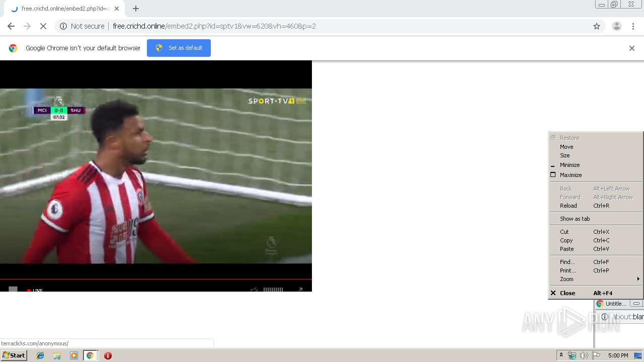Image resolution: width=644 pixels, height=362 pixels.
Task: Minimize the Untitled popup window
Action: 636,304
